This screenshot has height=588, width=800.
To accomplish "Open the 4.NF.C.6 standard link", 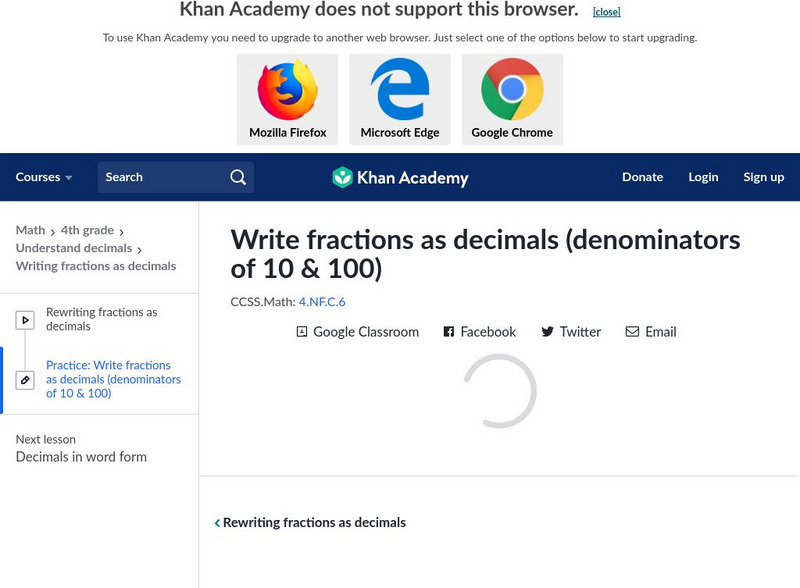I will pos(322,301).
